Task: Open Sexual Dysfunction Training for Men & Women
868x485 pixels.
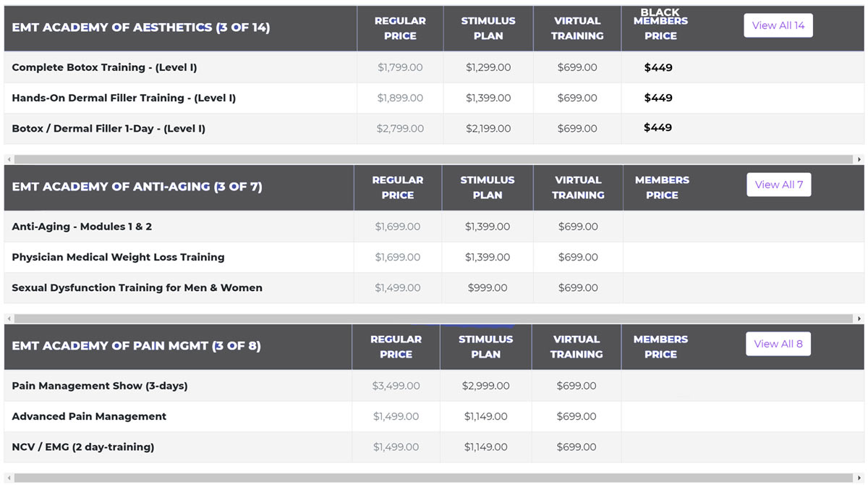Action: (x=137, y=287)
